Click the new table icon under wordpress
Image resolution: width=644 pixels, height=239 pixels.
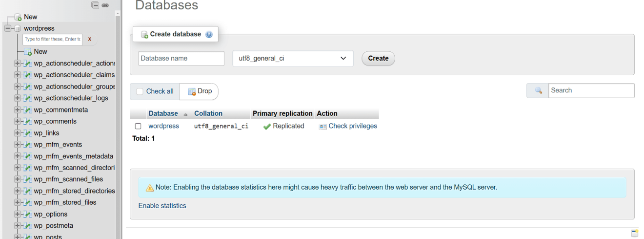(28, 51)
